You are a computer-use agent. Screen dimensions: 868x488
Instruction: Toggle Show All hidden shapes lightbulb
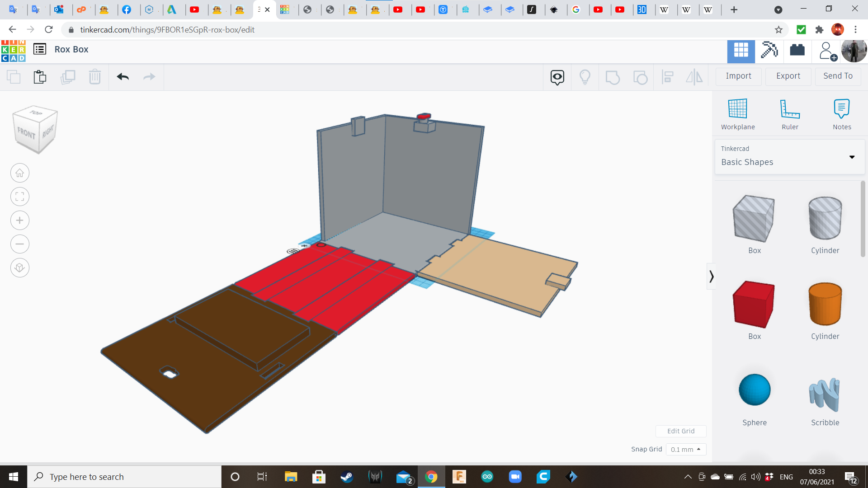[585, 77]
